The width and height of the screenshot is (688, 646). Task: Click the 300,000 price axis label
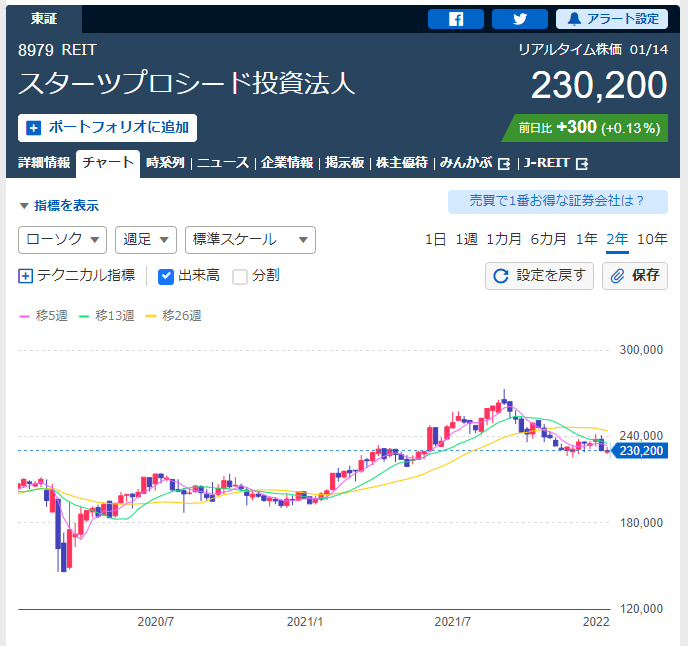tap(641, 350)
